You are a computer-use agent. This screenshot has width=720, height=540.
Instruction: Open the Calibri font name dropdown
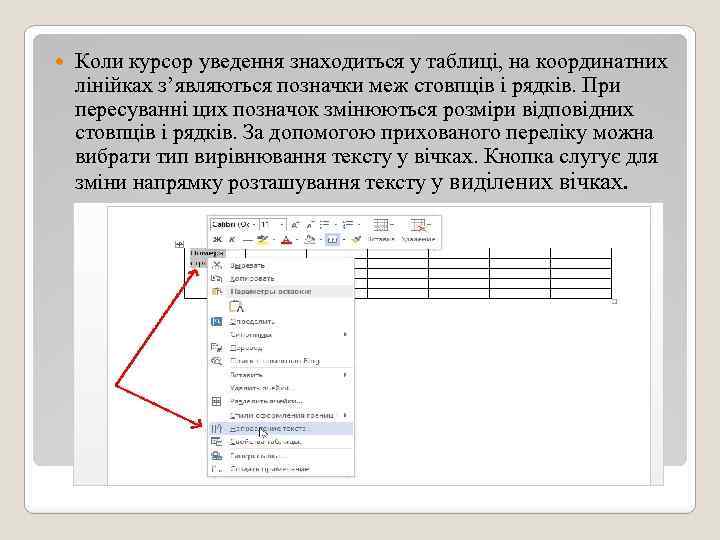pos(254,225)
